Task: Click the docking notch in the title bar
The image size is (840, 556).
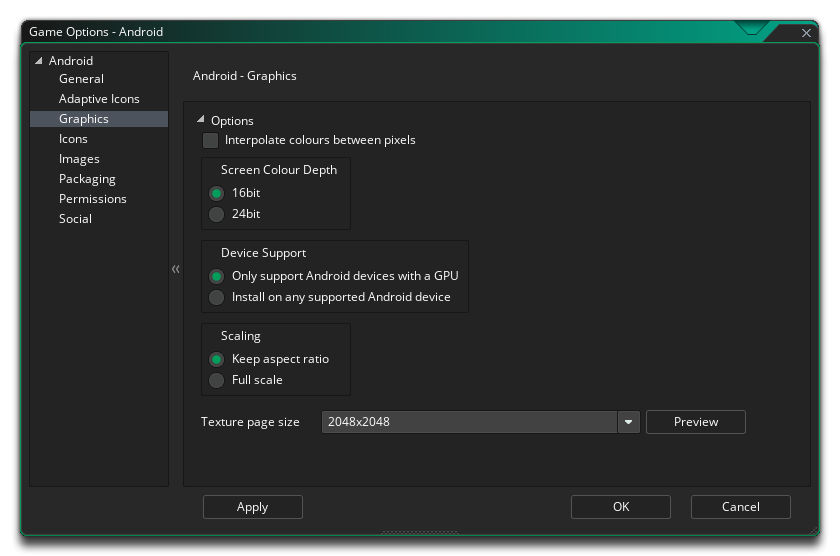Action: click(752, 28)
